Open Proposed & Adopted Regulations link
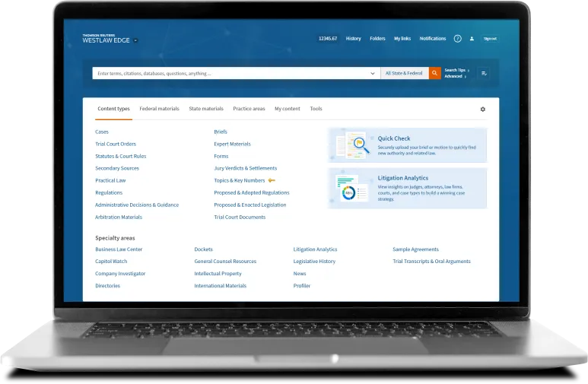 (x=252, y=192)
